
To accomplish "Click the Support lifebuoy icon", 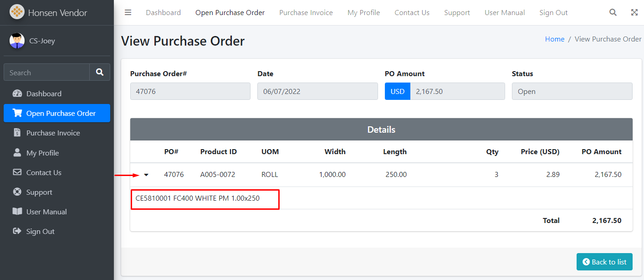I will 17,192.
